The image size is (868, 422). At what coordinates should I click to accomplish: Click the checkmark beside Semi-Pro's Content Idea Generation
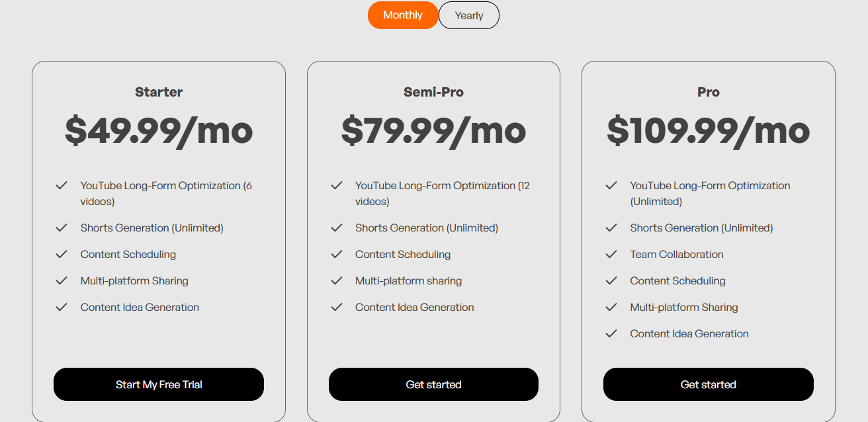[x=337, y=307]
